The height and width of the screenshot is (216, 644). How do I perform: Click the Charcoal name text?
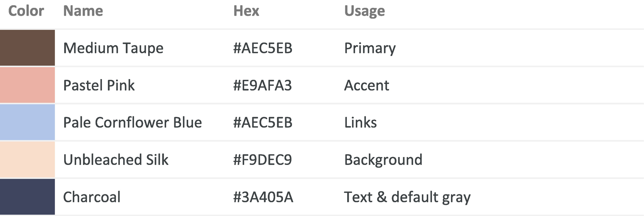coord(92,197)
